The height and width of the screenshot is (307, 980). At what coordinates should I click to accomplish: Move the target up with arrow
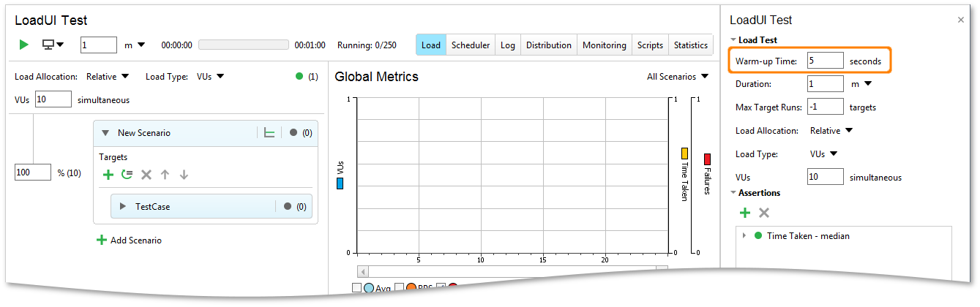(165, 175)
